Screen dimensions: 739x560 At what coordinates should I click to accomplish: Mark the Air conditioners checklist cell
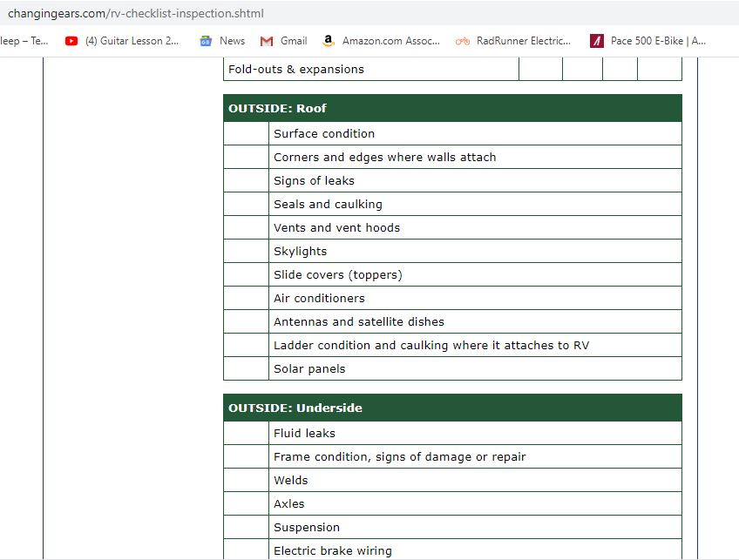click(246, 299)
